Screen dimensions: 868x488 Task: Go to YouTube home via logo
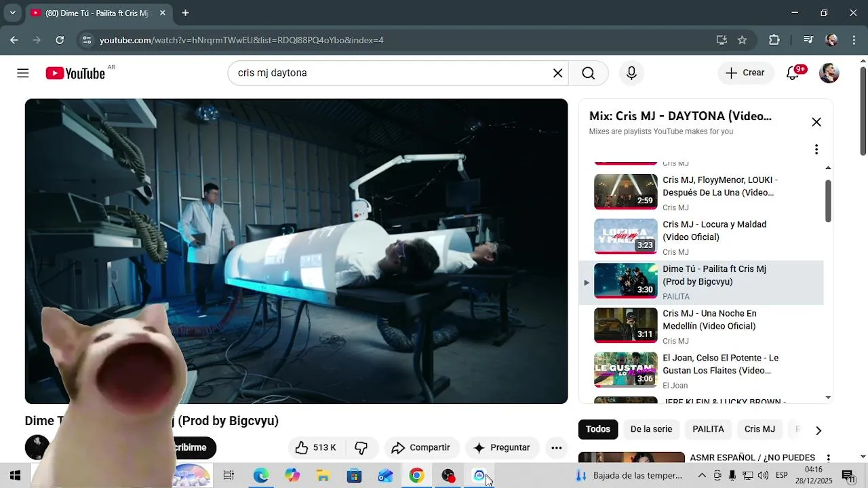[x=75, y=73]
